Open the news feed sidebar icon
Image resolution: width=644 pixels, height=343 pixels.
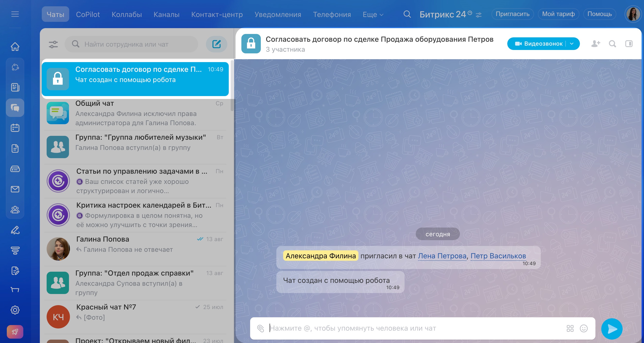[15, 87]
